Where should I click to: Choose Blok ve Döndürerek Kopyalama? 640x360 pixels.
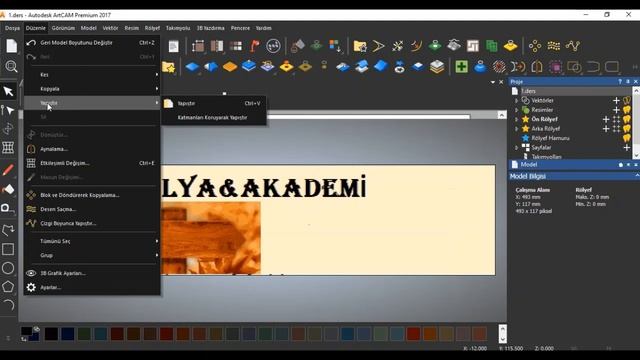click(92, 195)
